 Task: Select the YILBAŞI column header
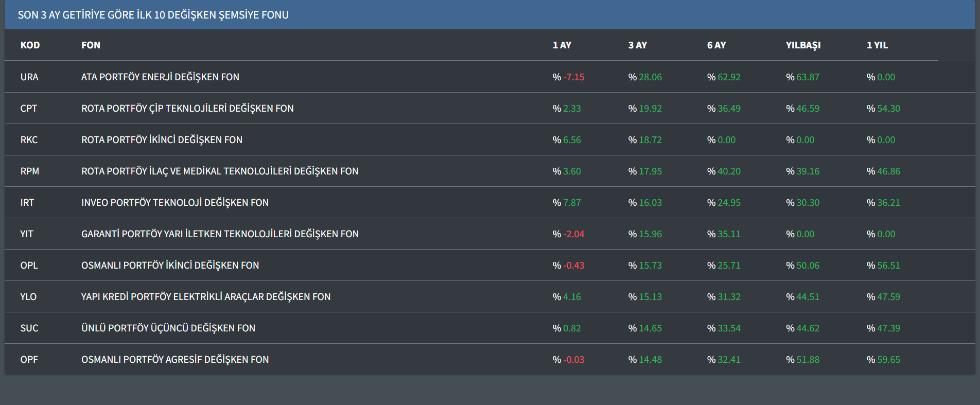pyautogui.click(x=803, y=45)
